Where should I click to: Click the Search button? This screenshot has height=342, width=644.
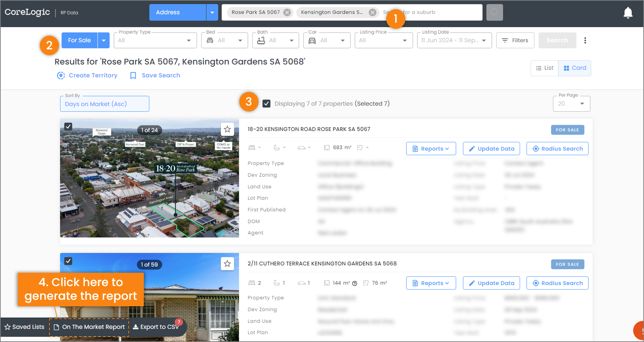(557, 40)
